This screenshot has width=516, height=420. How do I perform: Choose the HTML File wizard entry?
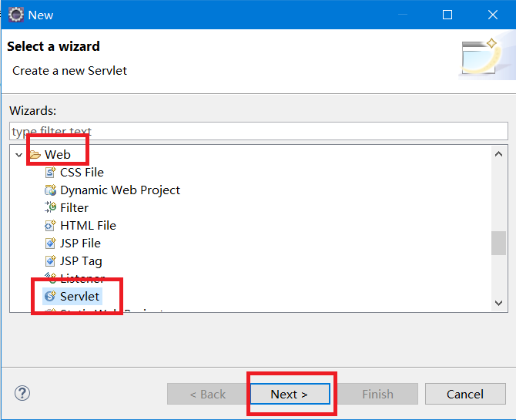click(88, 226)
